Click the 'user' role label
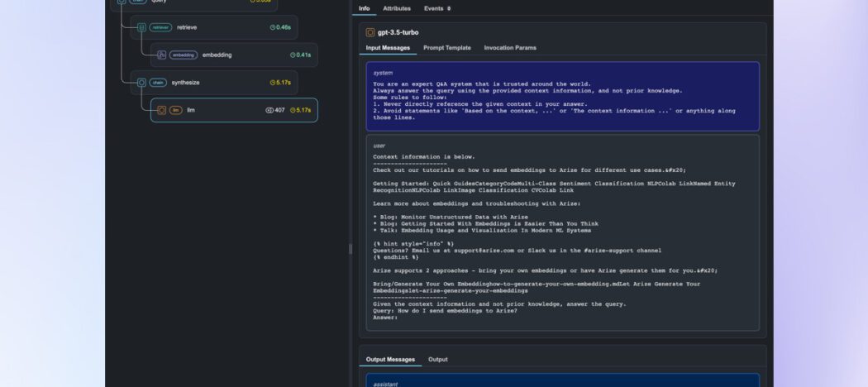 [379, 146]
